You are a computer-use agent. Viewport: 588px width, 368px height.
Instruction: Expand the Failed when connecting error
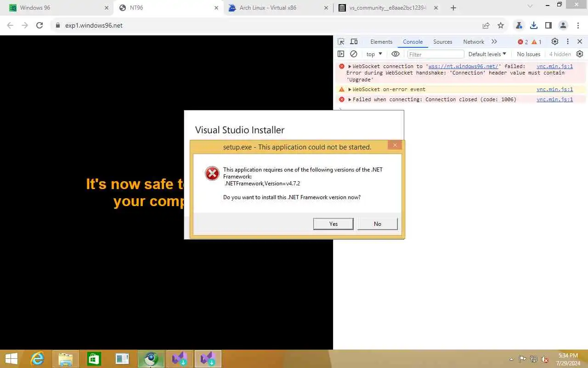pos(350,99)
